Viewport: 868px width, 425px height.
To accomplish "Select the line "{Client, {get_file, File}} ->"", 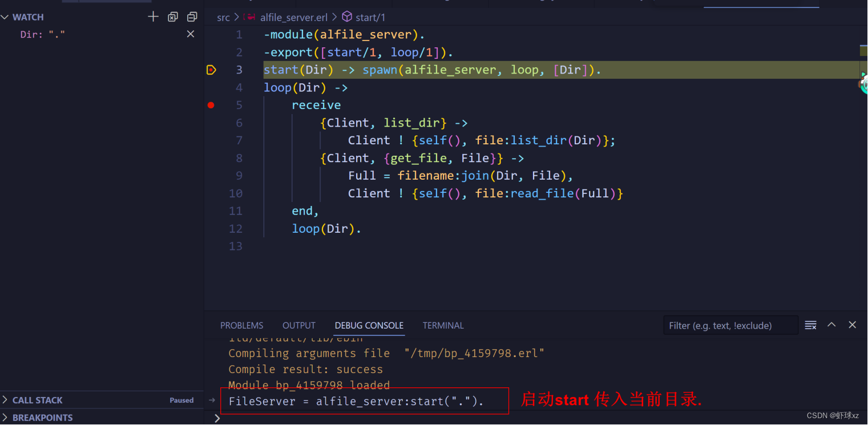I will coord(422,158).
